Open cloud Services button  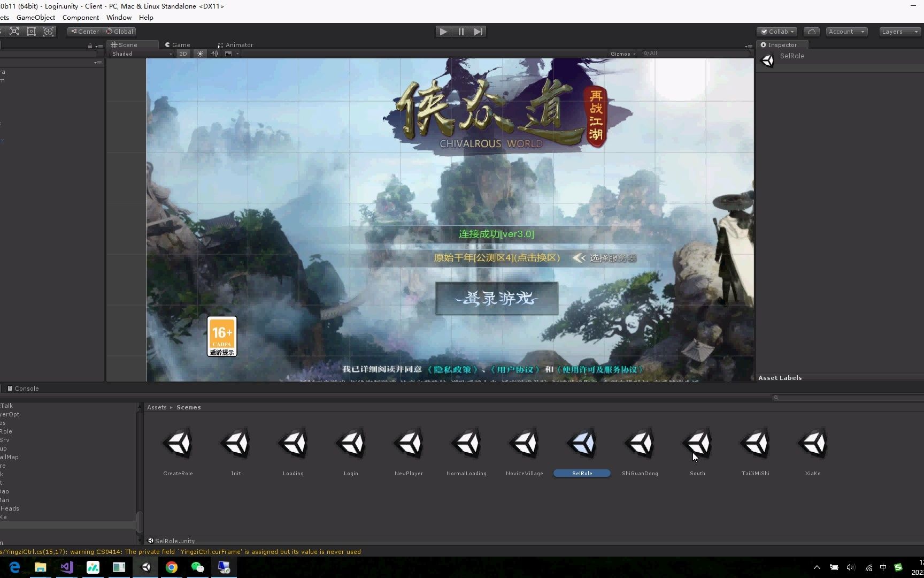[812, 32]
